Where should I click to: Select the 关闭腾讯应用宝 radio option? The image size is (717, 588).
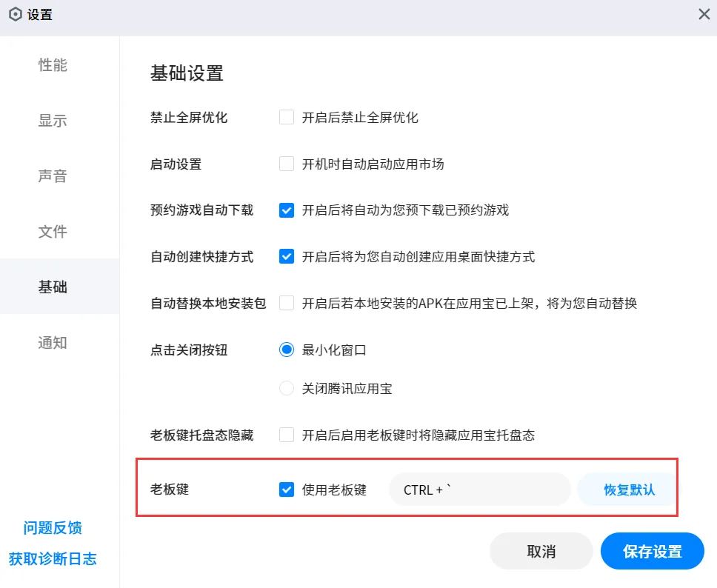pos(287,387)
